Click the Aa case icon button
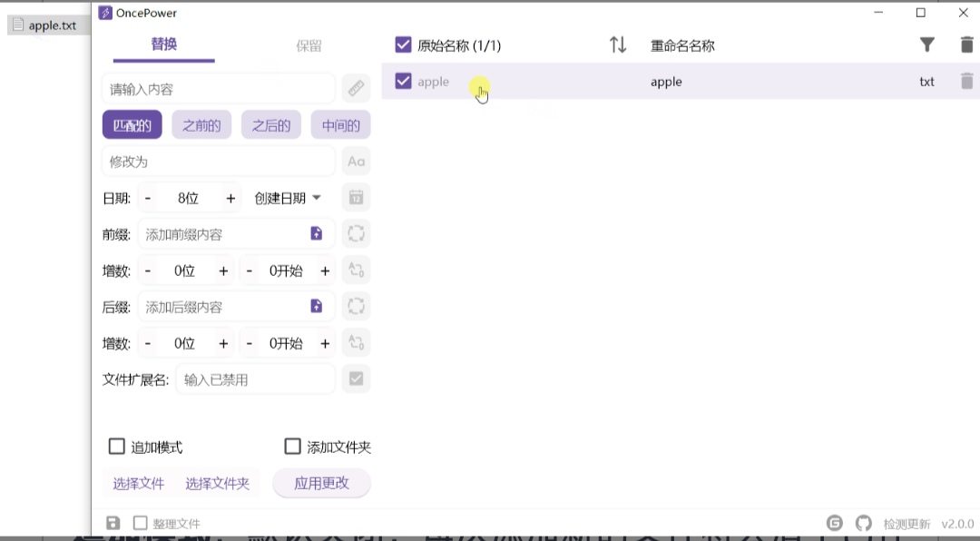 pyautogui.click(x=356, y=162)
